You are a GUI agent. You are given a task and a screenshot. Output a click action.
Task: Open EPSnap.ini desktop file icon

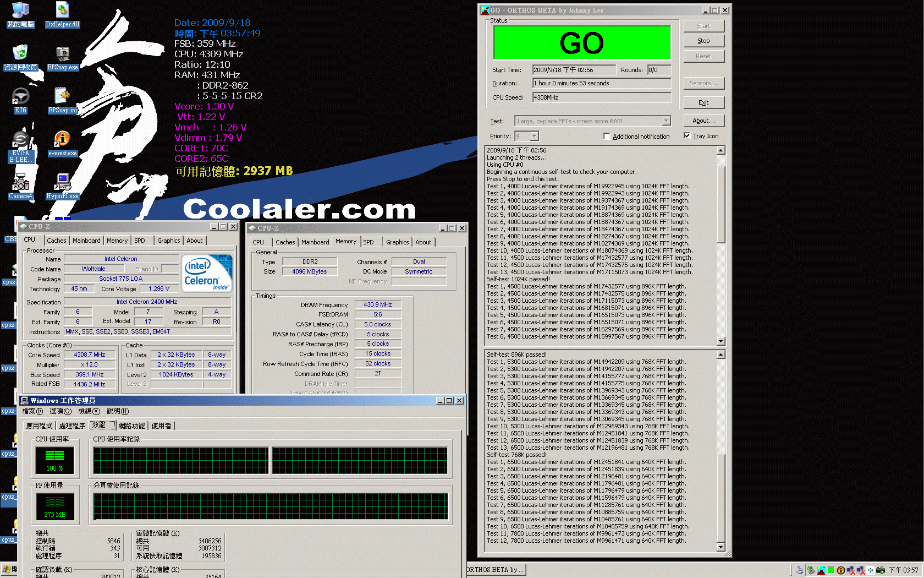(x=63, y=100)
